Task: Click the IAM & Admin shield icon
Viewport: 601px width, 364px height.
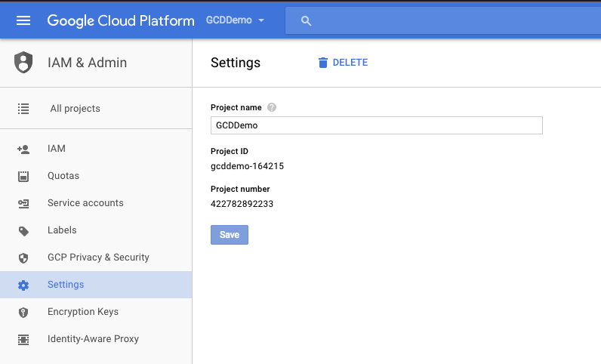Action: pyautogui.click(x=23, y=63)
